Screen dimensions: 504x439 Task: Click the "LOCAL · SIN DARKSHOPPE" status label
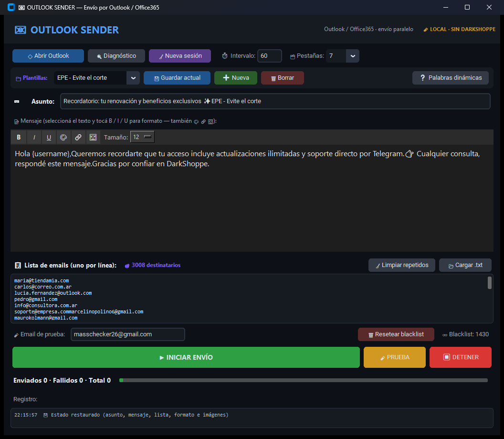(x=459, y=29)
